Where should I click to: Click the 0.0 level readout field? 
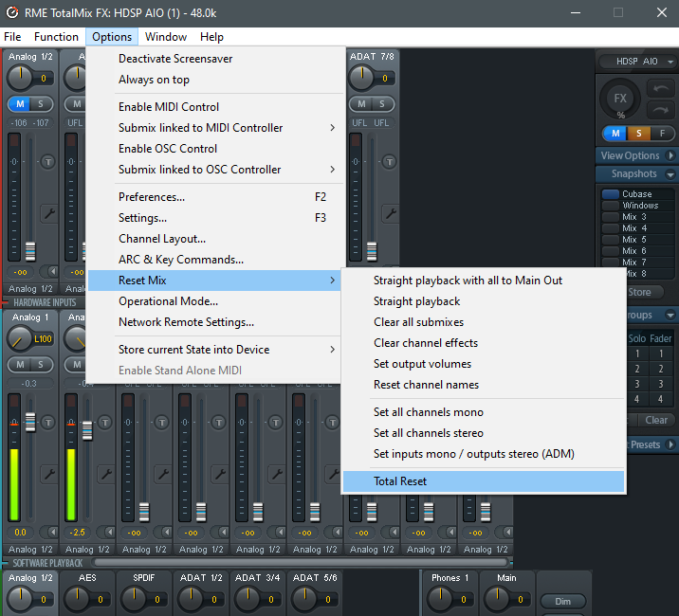20,532
